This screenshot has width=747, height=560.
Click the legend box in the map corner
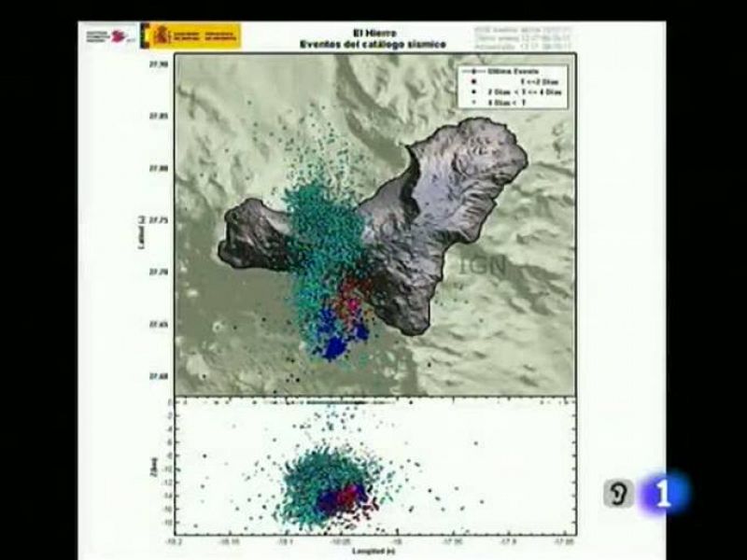[511, 86]
